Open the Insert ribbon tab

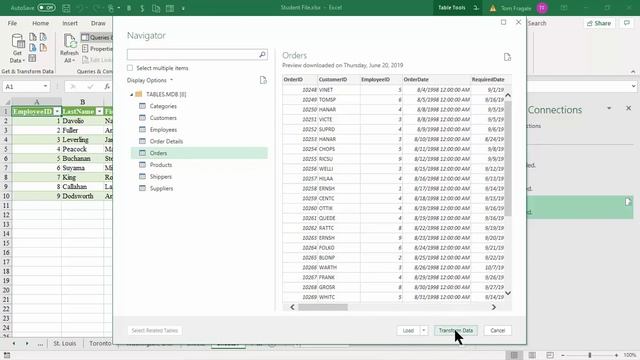point(70,23)
